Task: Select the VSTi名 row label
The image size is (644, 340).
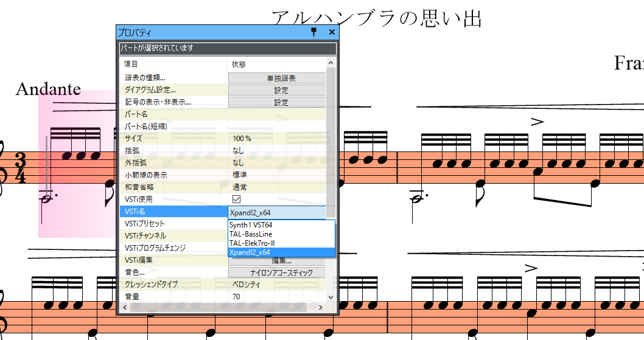Action: point(135,212)
